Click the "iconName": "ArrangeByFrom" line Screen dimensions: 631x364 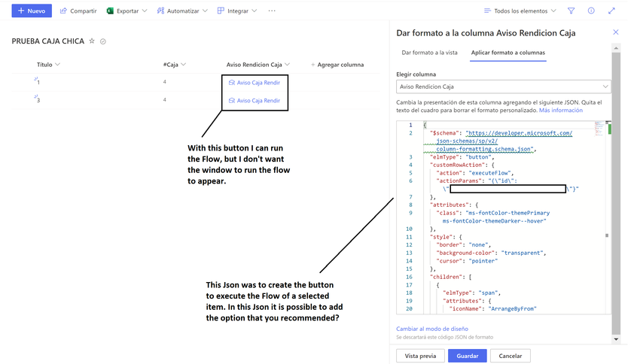492,308
